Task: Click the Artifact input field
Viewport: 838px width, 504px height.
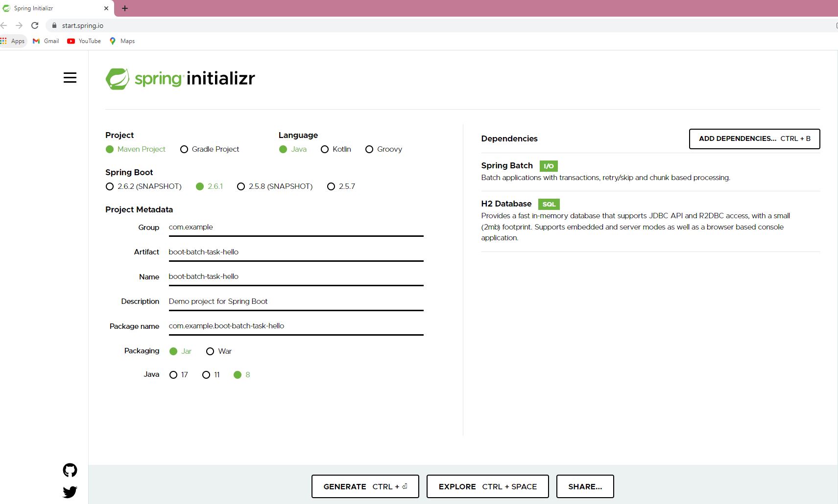Action: coord(296,252)
